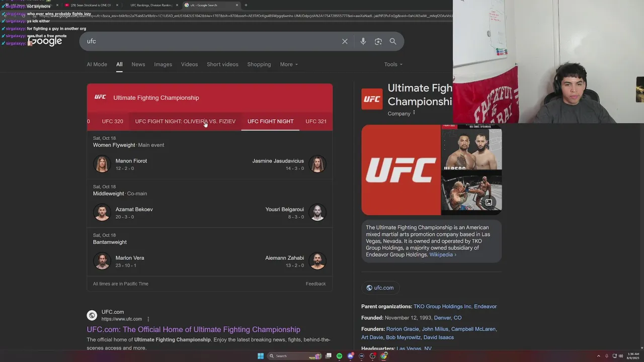
Task: Click the ufc.com website chip button
Action: coord(380,288)
